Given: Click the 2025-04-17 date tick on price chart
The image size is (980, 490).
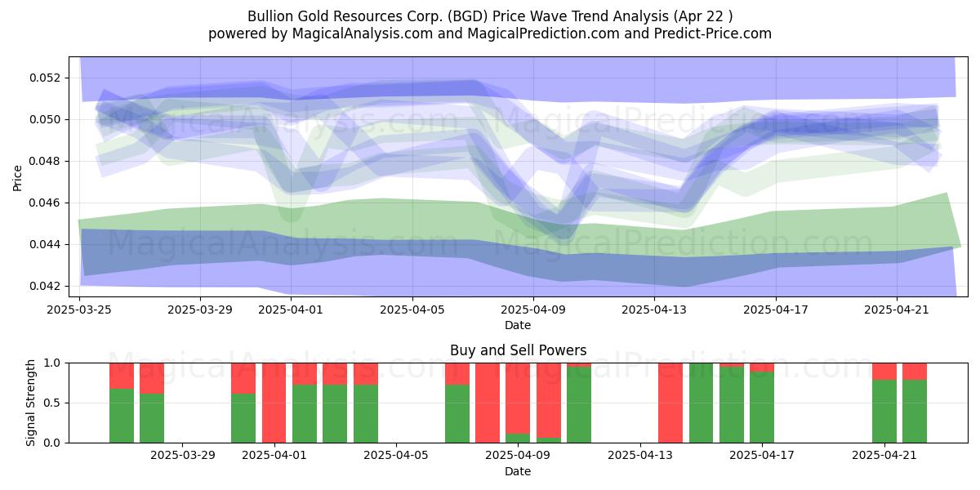Looking at the screenshot, I should coord(776,310).
